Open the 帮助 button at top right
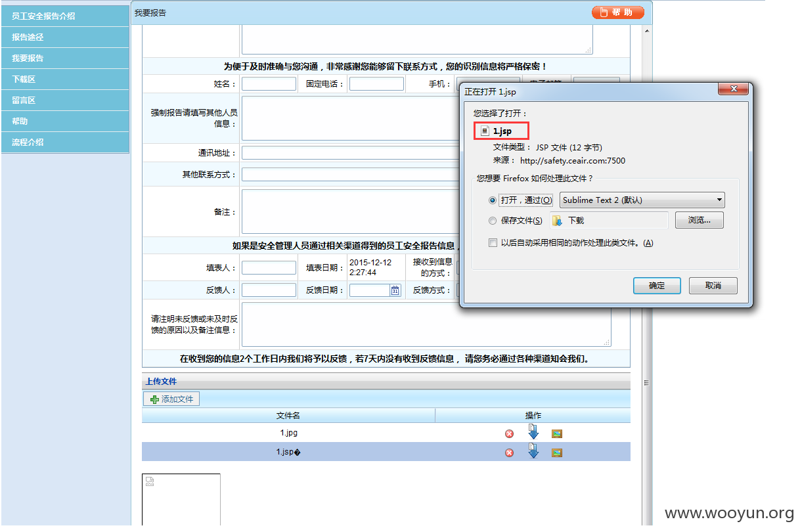The height and width of the screenshot is (532, 800). pyautogui.click(x=617, y=12)
